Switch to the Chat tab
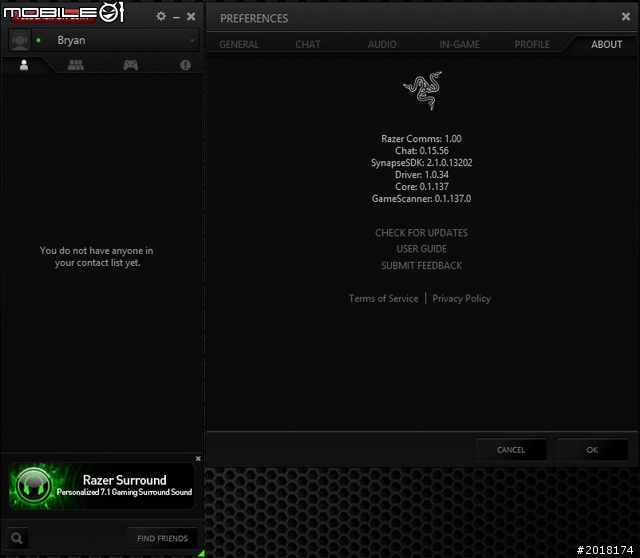The image size is (640, 558). pos(308,44)
